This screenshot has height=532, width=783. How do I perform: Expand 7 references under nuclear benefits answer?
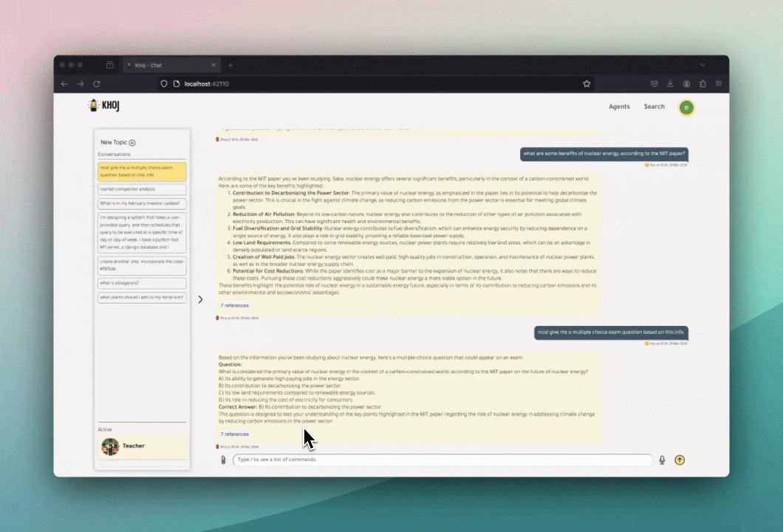[x=235, y=305]
